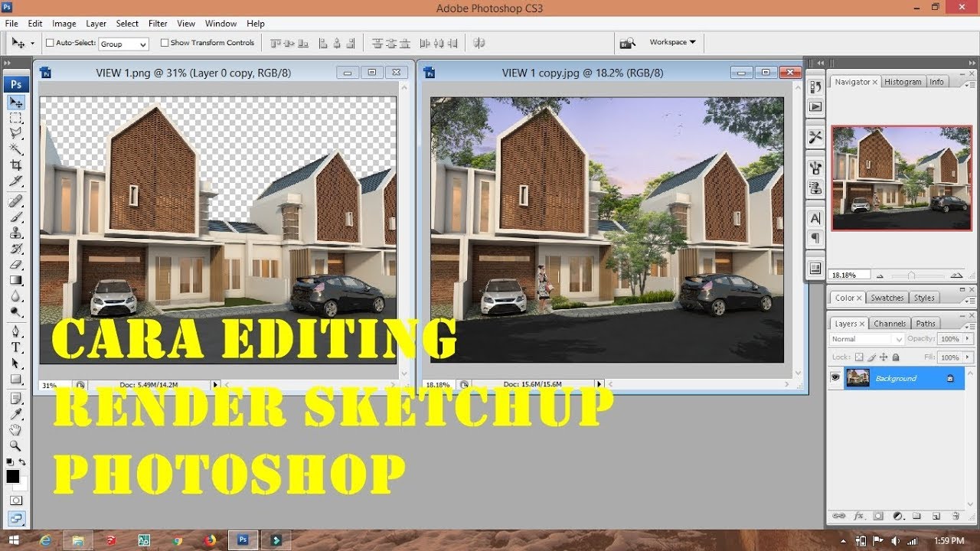Click Navigator zoom percentage field 18.18%
This screenshot has height=551, width=980.
[x=850, y=275]
